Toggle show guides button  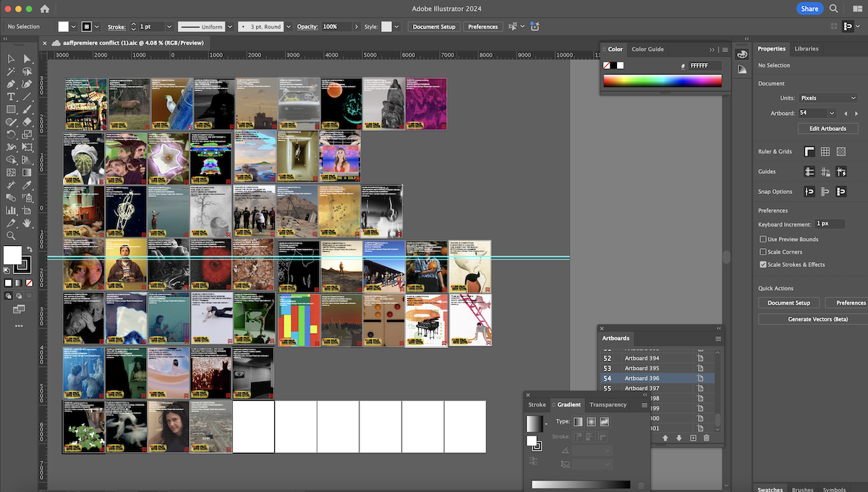809,171
